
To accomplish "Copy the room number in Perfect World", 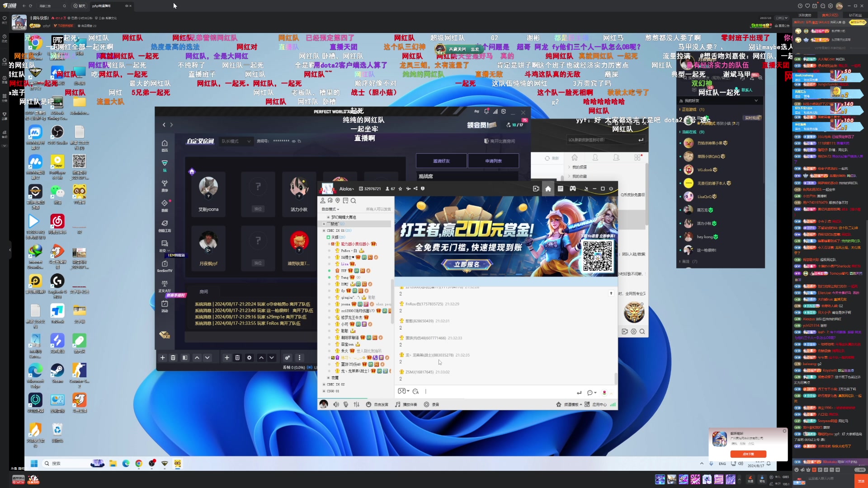I will [299, 141].
